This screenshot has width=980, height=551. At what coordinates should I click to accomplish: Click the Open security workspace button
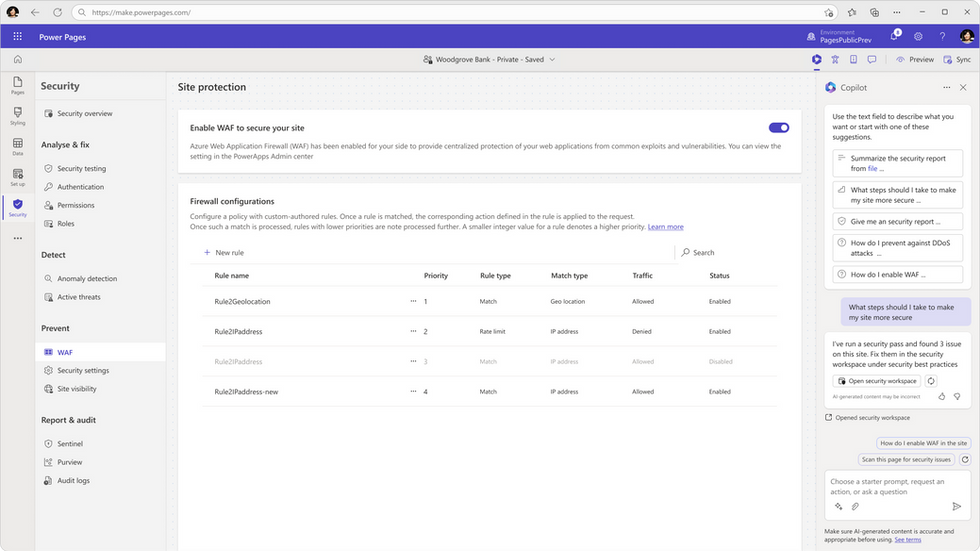877,381
